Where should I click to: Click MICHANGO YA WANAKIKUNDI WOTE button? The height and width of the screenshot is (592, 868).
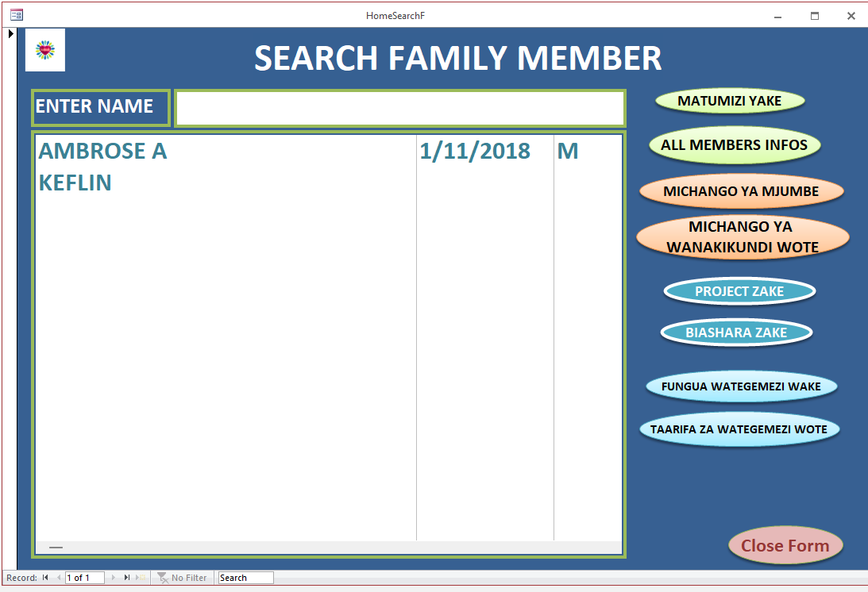pos(743,236)
